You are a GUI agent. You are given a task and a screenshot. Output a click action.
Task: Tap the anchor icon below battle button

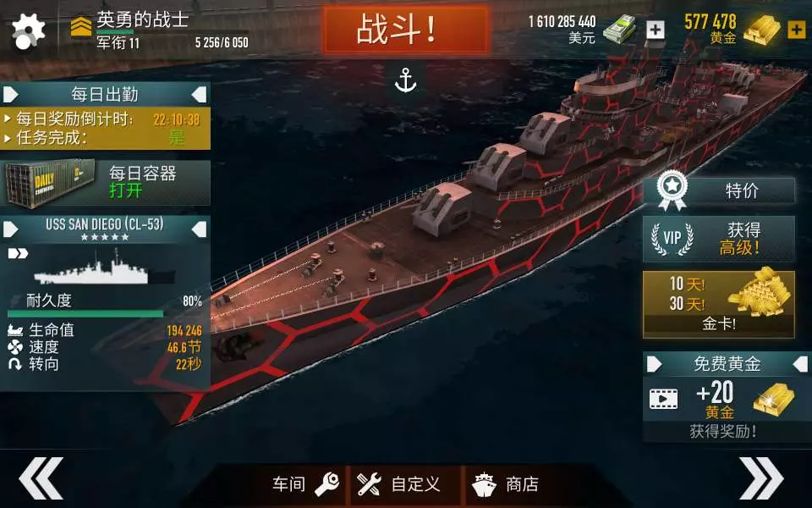405,80
